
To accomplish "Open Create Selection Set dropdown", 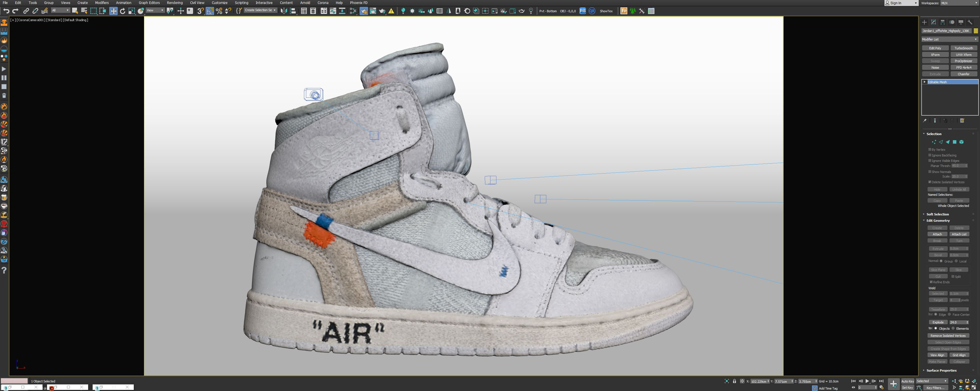I will pyautogui.click(x=260, y=10).
